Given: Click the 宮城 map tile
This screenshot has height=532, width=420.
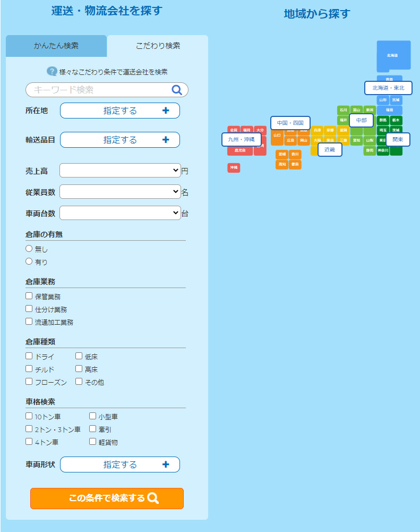Looking at the screenshot, I should [x=396, y=100].
